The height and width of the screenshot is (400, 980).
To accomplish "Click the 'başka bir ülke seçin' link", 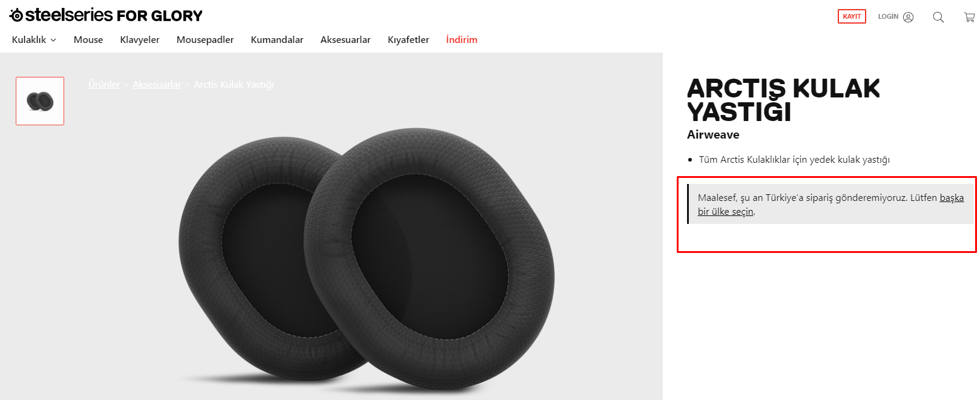I will (x=830, y=205).
